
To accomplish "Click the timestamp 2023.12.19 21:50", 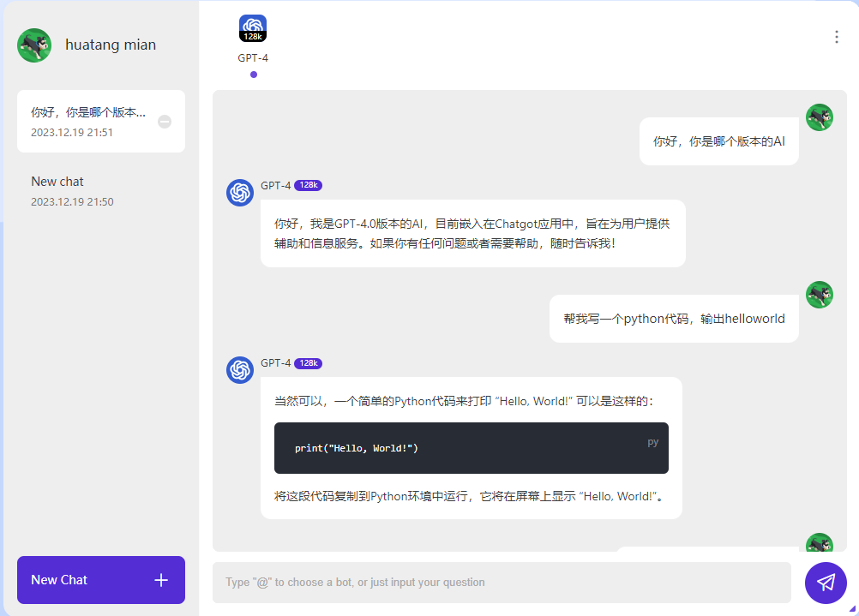I will click(72, 202).
